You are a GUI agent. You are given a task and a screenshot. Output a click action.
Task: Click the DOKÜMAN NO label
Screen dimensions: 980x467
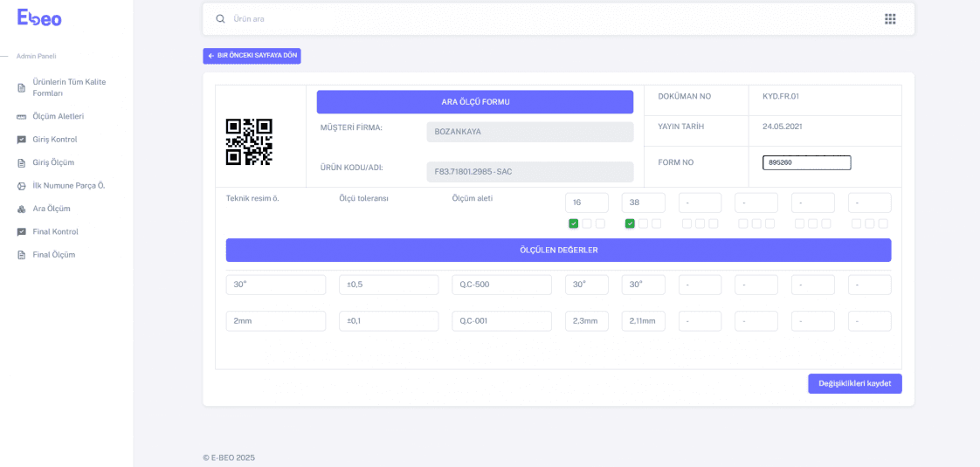[x=685, y=97]
